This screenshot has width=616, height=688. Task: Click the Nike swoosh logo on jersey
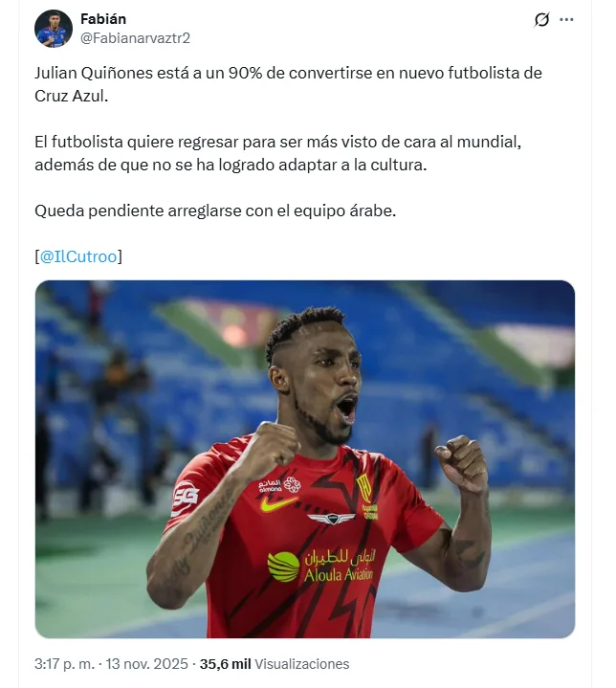(x=278, y=503)
